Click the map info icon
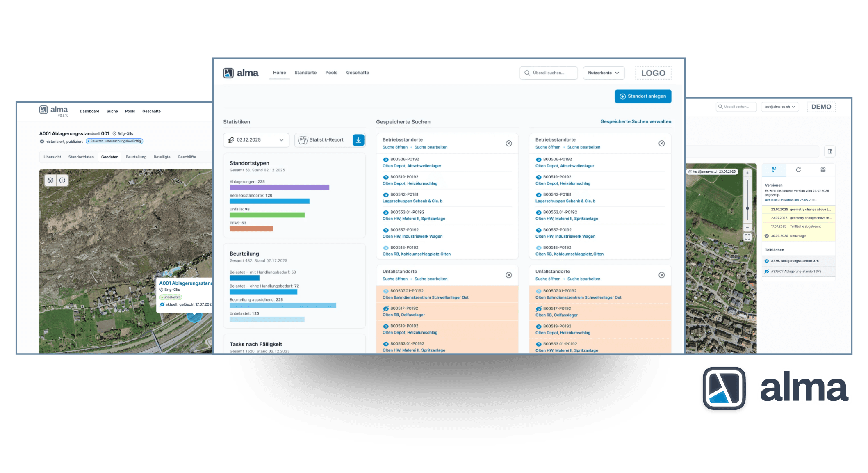The image size is (868, 473). pyautogui.click(x=62, y=180)
